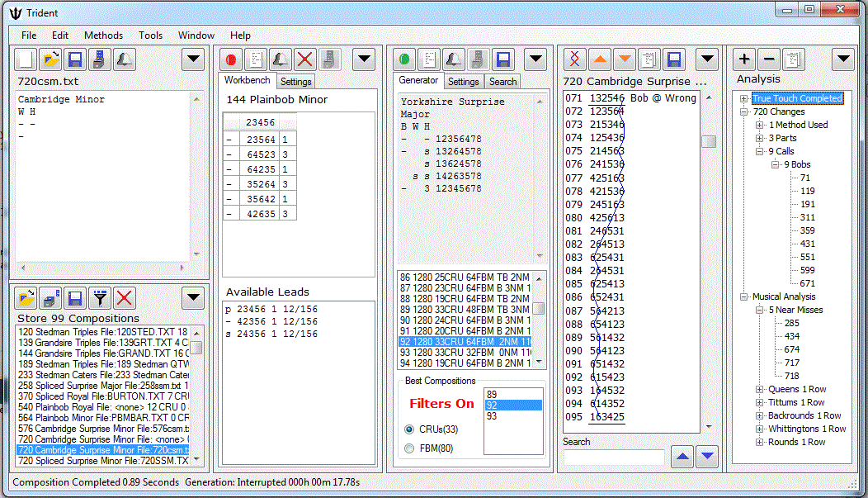Open the Store panel dropdown arrow
The image size is (868, 498).
click(193, 299)
